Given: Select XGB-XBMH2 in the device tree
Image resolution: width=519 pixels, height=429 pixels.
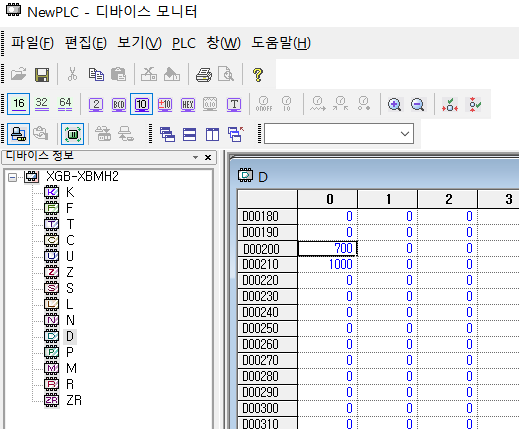Looking at the screenshot, I should pyautogui.click(x=82, y=176).
